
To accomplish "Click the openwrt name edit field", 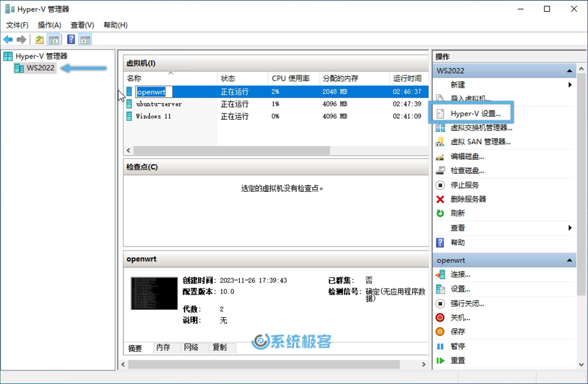I will (x=154, y=92).
